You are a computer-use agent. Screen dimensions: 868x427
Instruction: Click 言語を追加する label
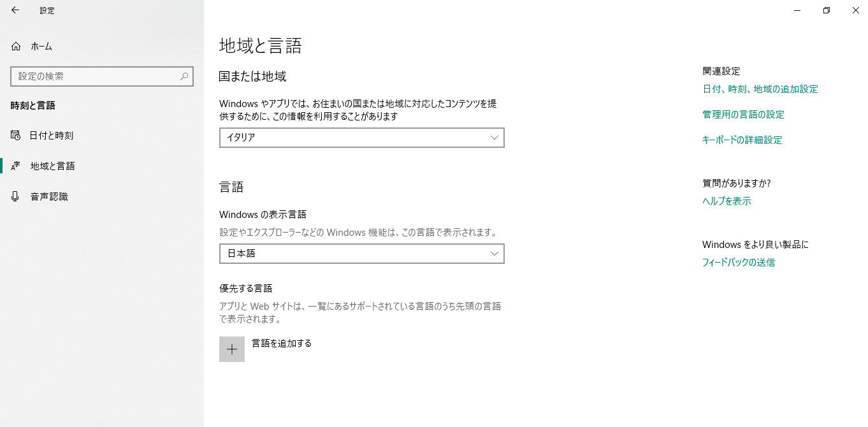282,344
